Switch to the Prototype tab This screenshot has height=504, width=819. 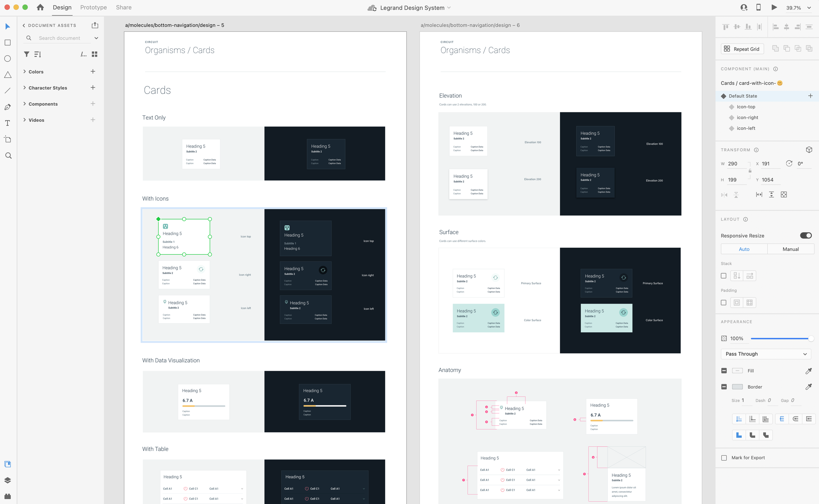tap(93, 7)
